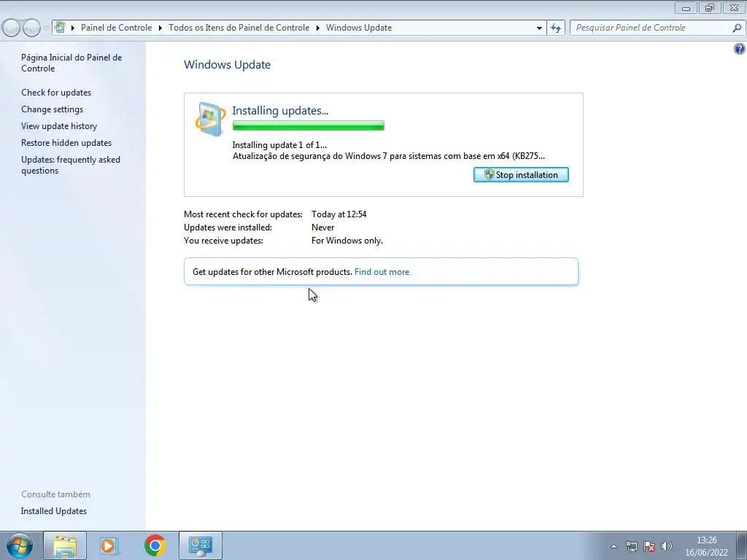The image size is (747, 560).
Task: Click the network tray icon
Action: pyautogui.click(x=631, y=546)
